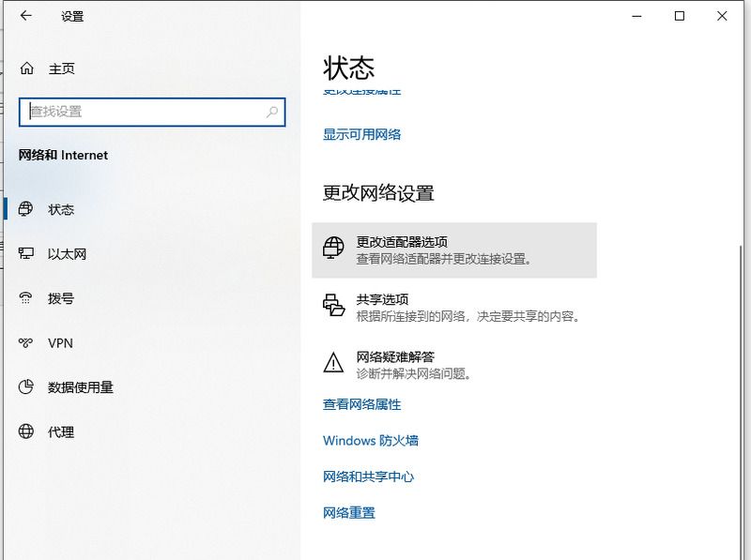This screenshot has height=560, width=751.
Task: Click the 以太网 (Ethernet) icon in sidebar
Action: tap(26, 254)
